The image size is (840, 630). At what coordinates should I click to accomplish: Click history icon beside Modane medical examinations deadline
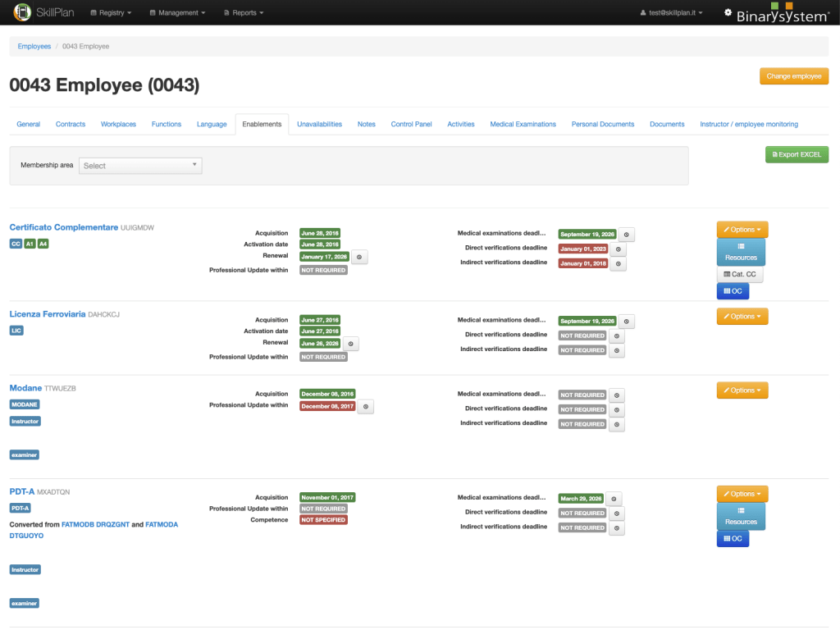(x=617, y=395)
